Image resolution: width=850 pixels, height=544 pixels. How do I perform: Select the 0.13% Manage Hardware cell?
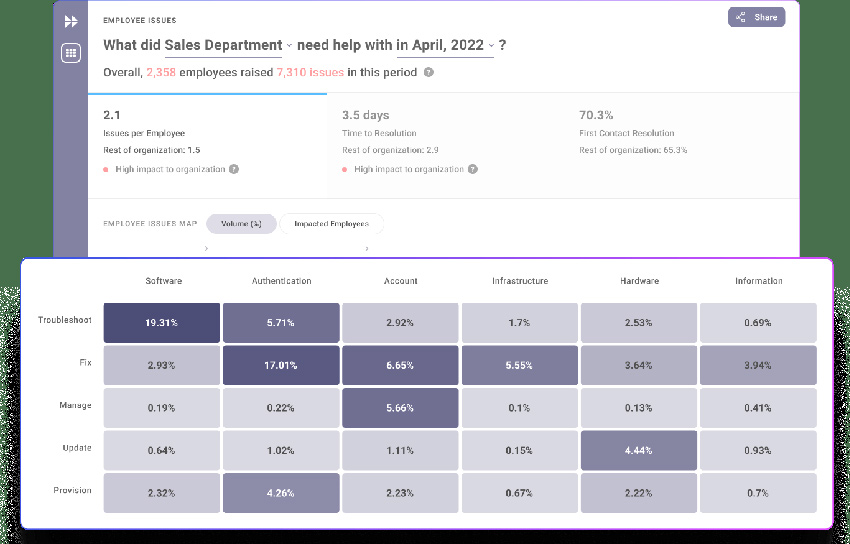[x=639, y=408]
